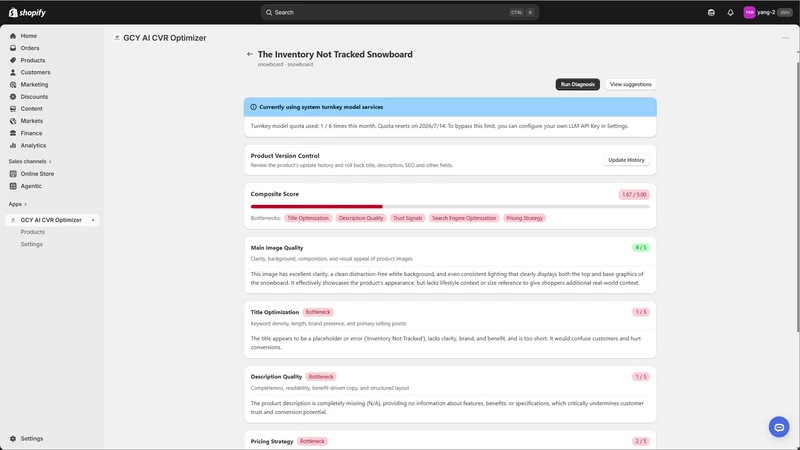Click the 1 / 5 Title Optimization badge

(641, 312)
